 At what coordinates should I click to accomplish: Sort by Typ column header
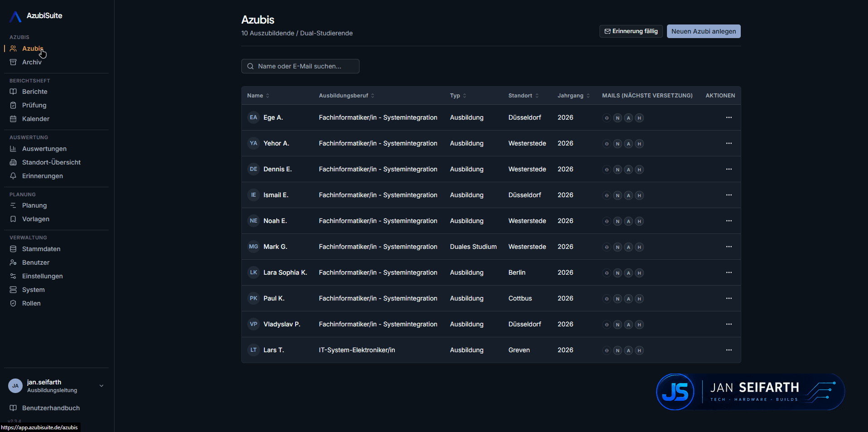[x=458, y=96]
